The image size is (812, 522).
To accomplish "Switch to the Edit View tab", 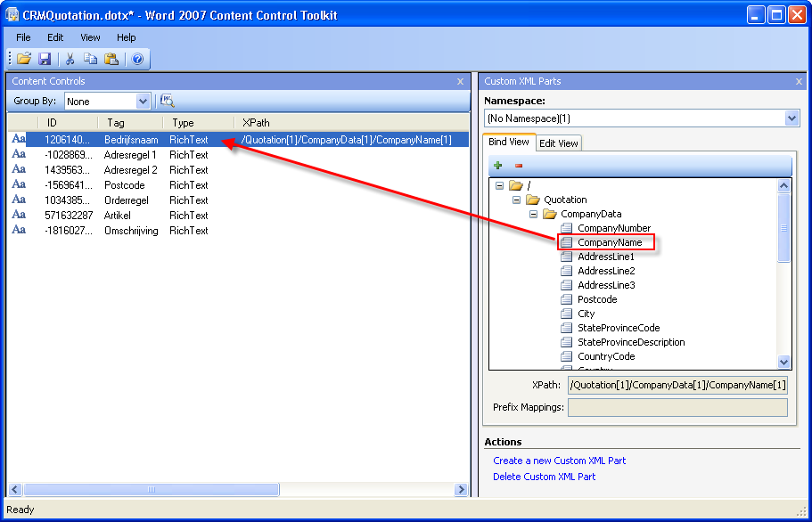I will point(559,143).
